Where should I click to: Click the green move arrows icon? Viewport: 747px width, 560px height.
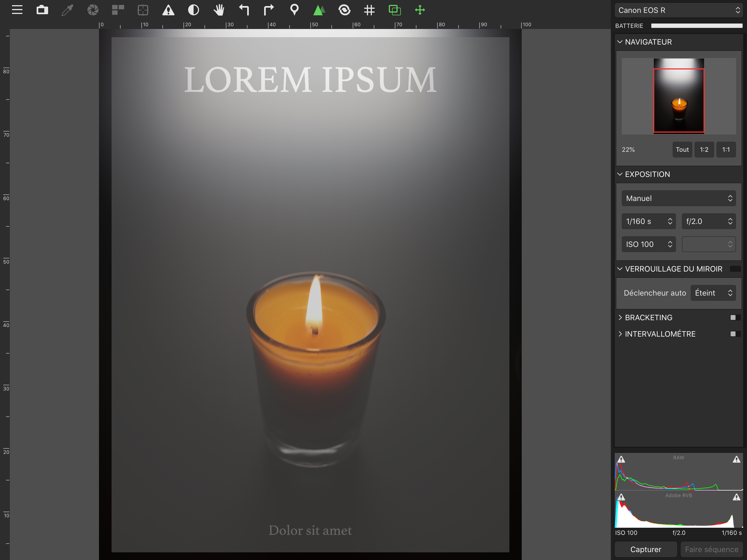pyautogui.click(x=420, y=10)
